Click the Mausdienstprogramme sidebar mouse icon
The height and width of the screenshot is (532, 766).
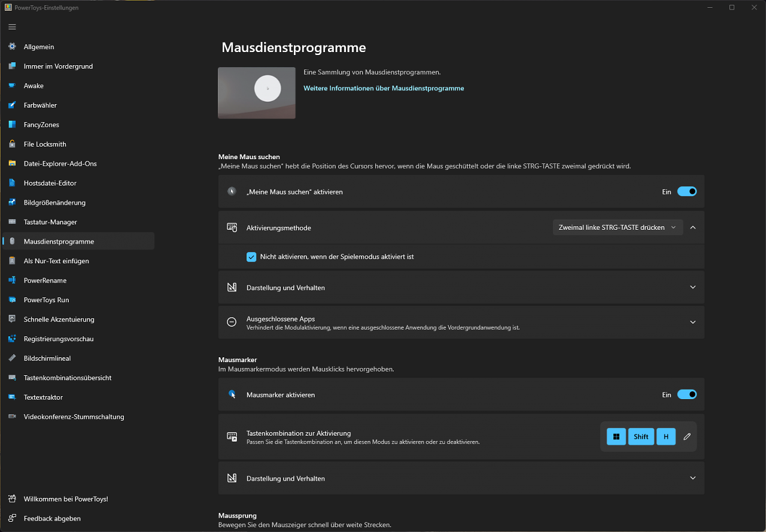12,242
